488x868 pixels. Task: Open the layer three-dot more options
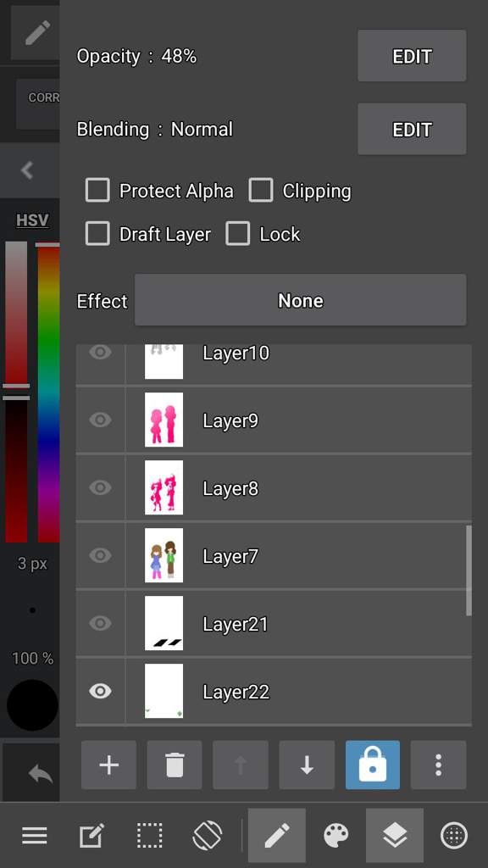[x=438, y=765]
